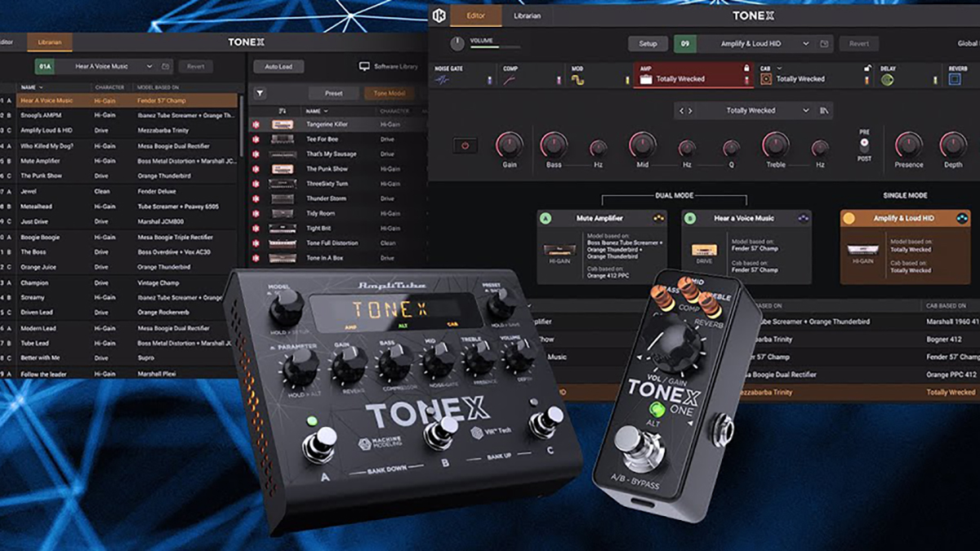The height and width of the screenshot is (551, 980).
Task: Toggle the MOD on/off indicator
Action: [626, 80]
